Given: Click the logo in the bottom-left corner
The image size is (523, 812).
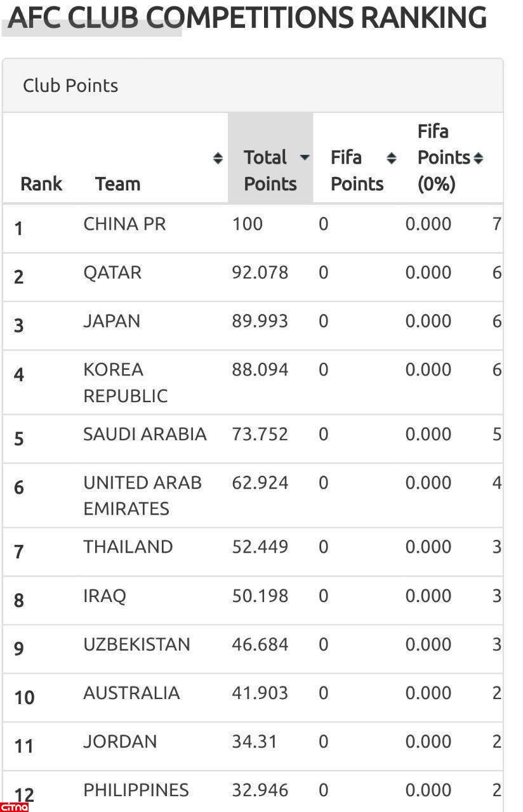Looking at the screenshot, I should coord(14,807).
